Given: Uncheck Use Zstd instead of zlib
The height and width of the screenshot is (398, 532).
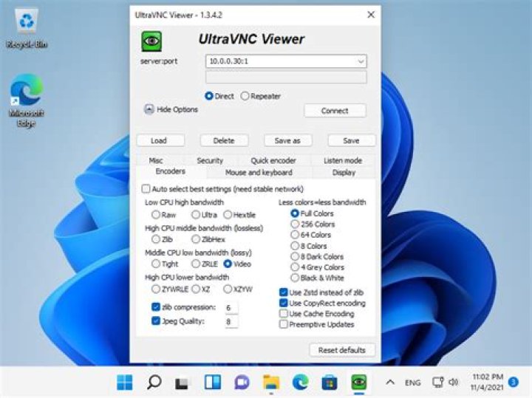Looking at the screenshot, I should 284,292.
